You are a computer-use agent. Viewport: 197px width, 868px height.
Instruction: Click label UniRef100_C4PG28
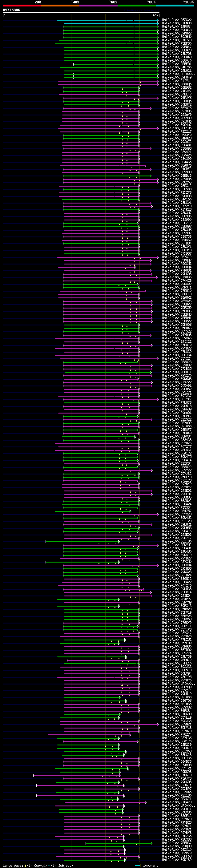click(176, 139)
